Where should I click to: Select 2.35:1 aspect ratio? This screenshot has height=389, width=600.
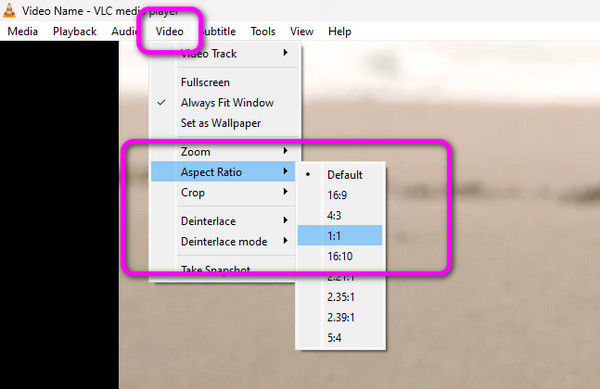coord(340,297)
